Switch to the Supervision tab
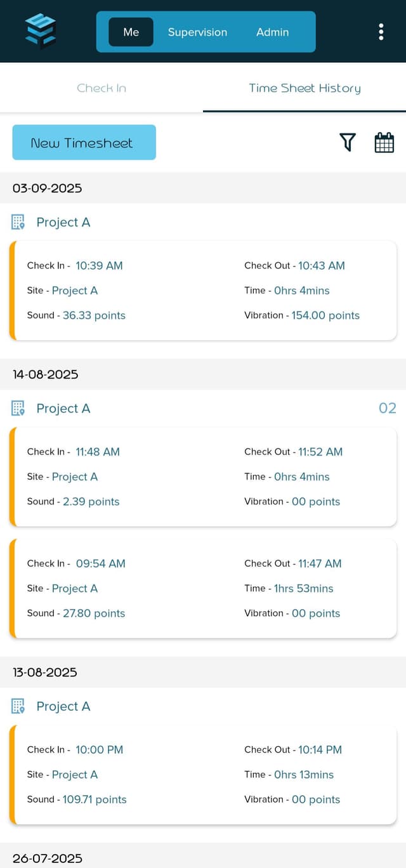Image resolution: width=406 pixels, height=868 pixels. pos(197,32)
